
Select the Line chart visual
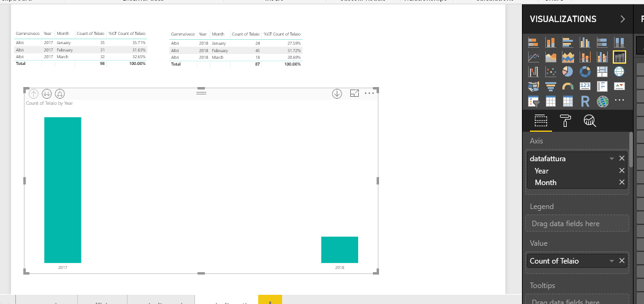pos(533,57)
